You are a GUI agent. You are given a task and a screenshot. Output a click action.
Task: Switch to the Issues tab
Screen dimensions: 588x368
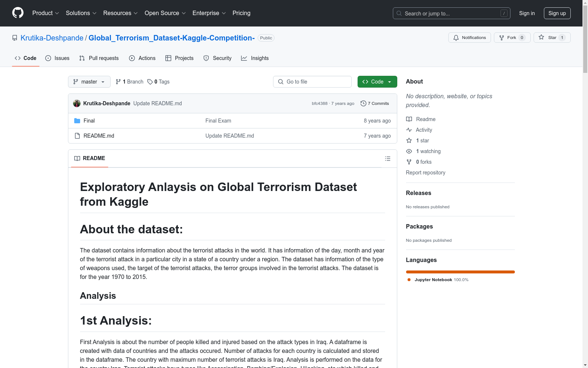tap(57, 58)
